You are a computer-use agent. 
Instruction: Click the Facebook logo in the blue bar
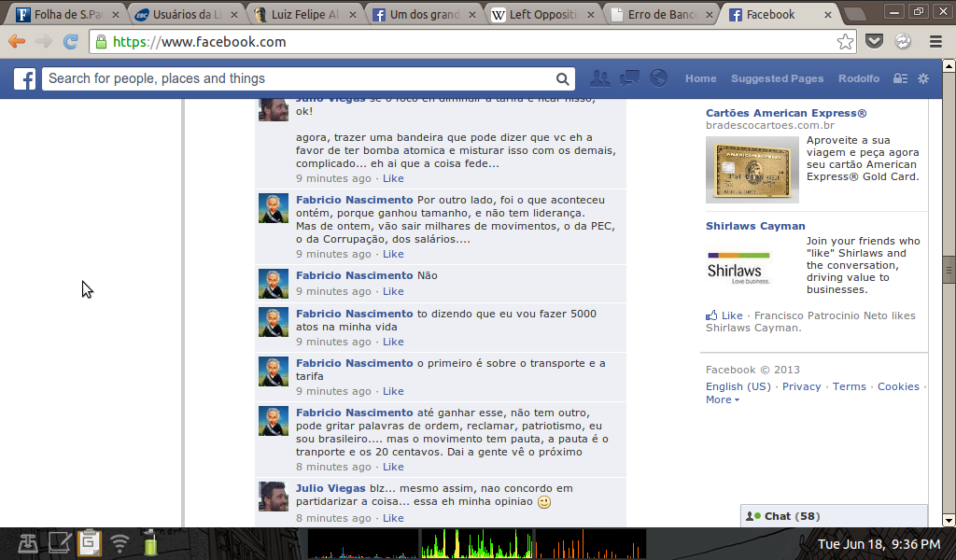click(x=25, y=78)
